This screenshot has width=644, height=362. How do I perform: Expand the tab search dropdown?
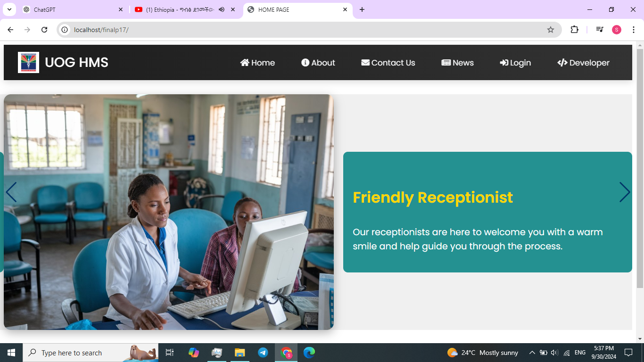(x=9, y=9)
